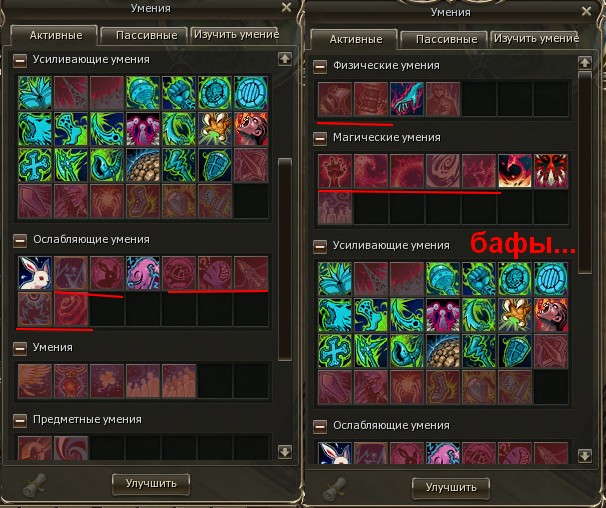Open right panel Изучить умение tab
Viewport: 606px width, 508px height.
536,39
